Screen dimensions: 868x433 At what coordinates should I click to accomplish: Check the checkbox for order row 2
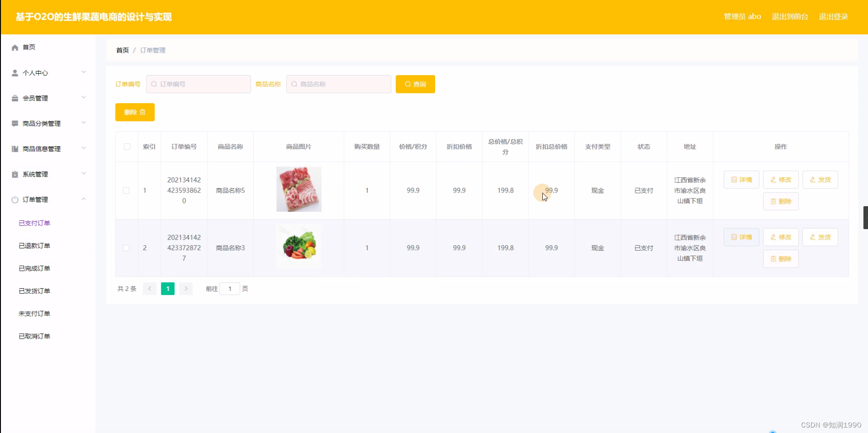tap(126, 248)
